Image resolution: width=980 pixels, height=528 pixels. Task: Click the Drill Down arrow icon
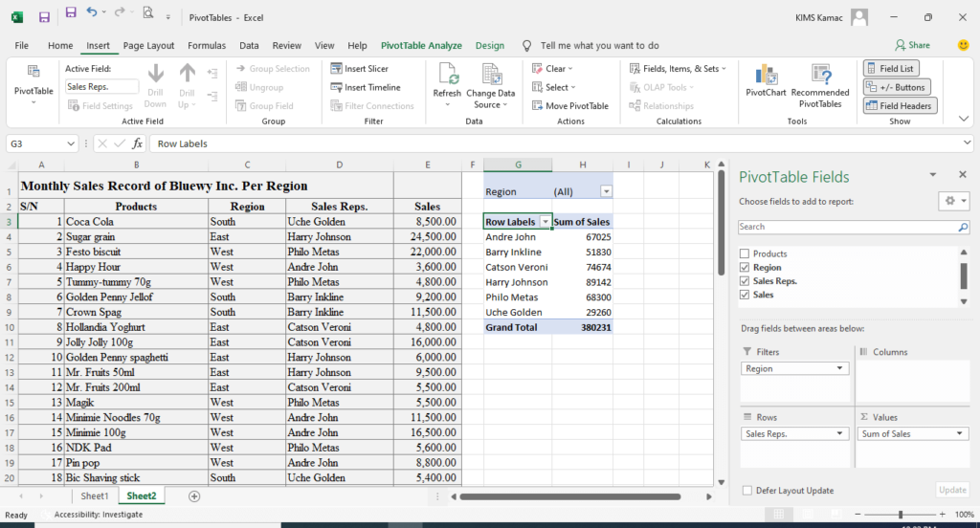pos(156,74)
